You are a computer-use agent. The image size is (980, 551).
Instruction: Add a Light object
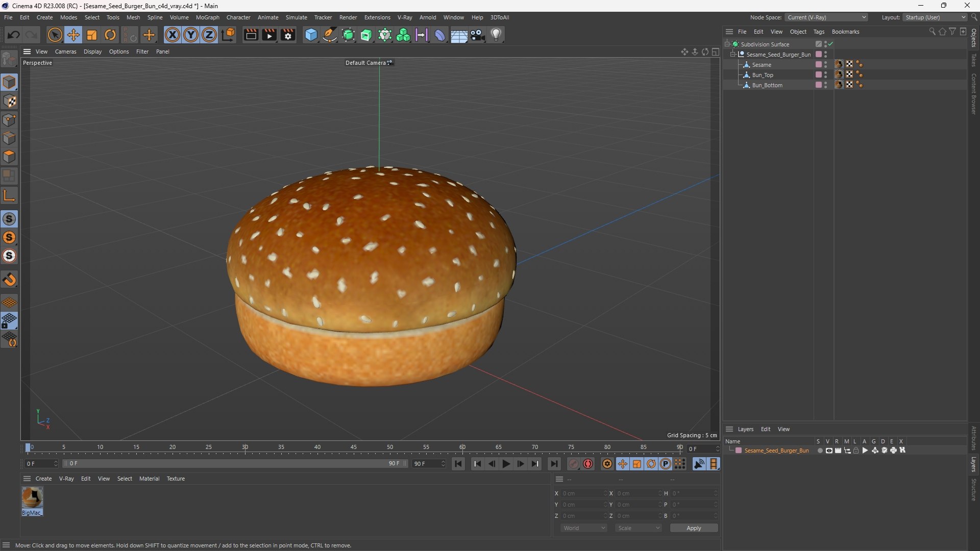point(496,35)
